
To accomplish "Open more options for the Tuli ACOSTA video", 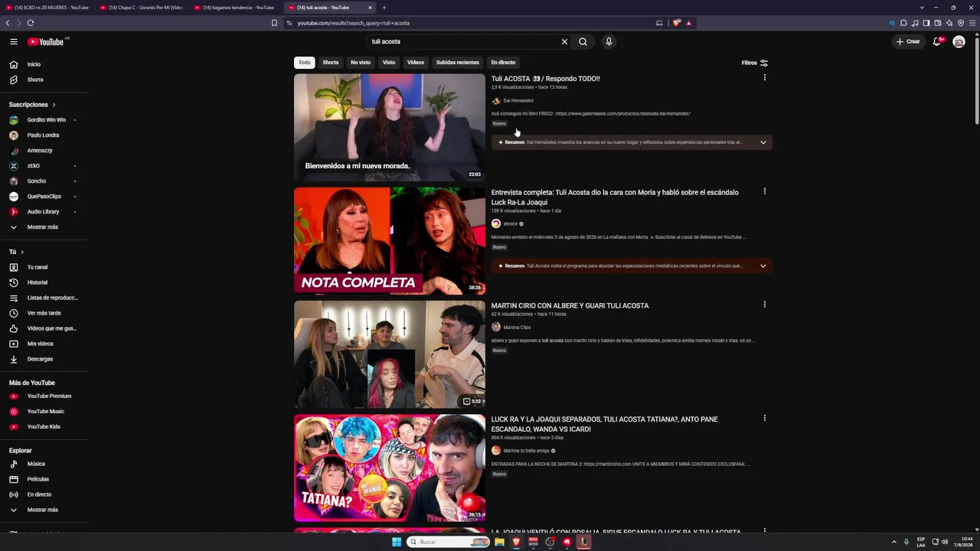I will click(764, 77).
